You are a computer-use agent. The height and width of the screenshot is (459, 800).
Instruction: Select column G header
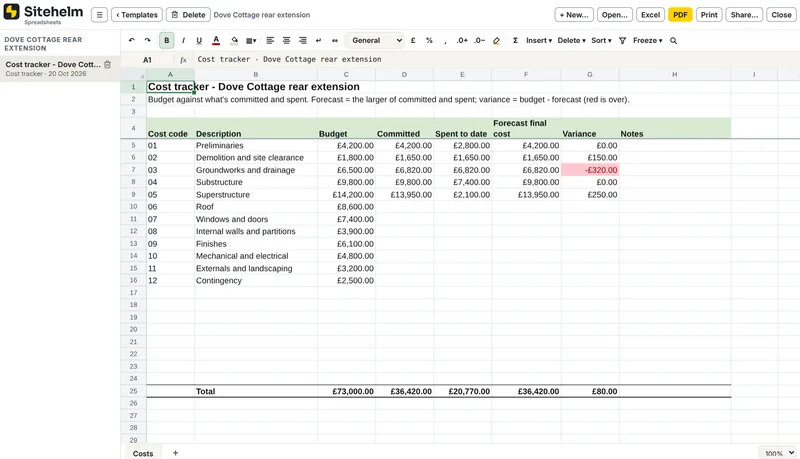[x=590, y=74]
